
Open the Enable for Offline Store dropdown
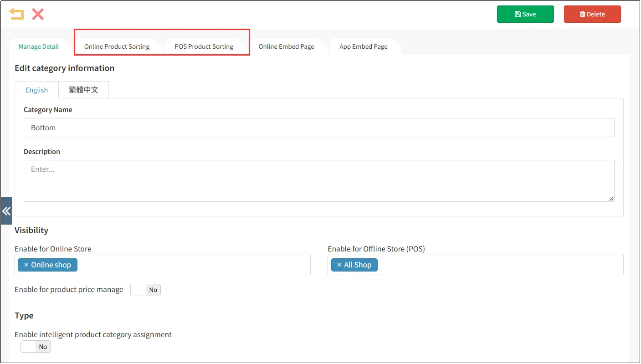point(497,265)
